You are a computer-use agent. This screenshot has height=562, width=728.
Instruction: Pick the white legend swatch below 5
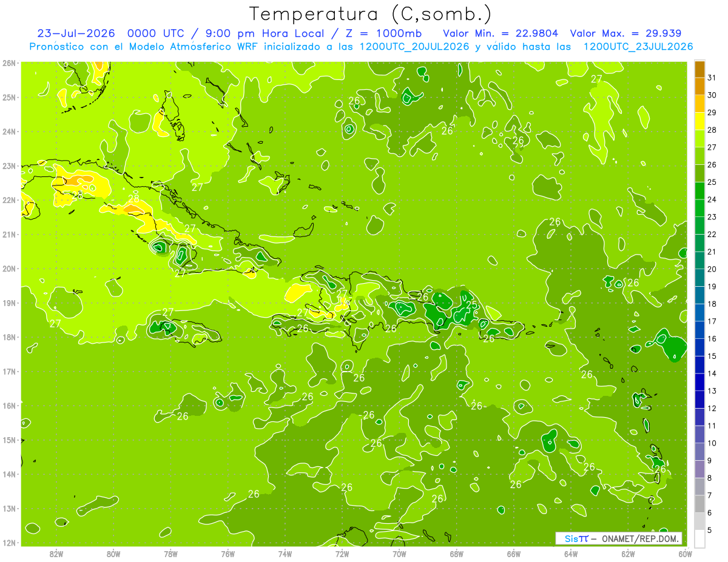[699, 538]
